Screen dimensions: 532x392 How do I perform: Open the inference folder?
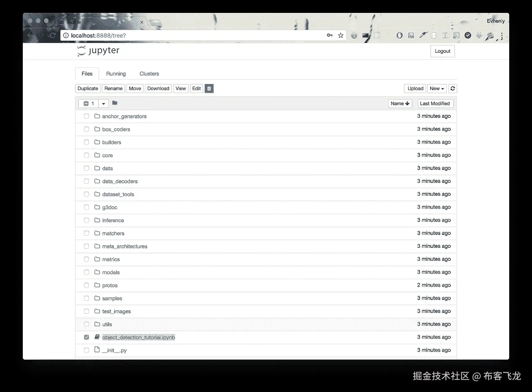pyautogui.click(x=113, y=220)
